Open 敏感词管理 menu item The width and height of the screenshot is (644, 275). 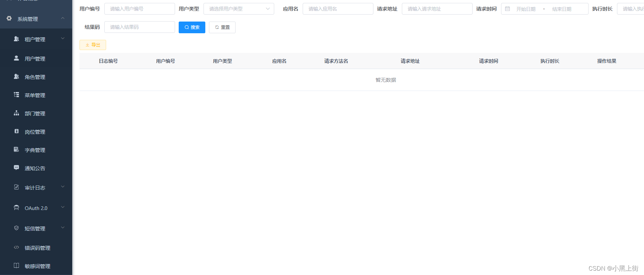click(x=36, y=266)
